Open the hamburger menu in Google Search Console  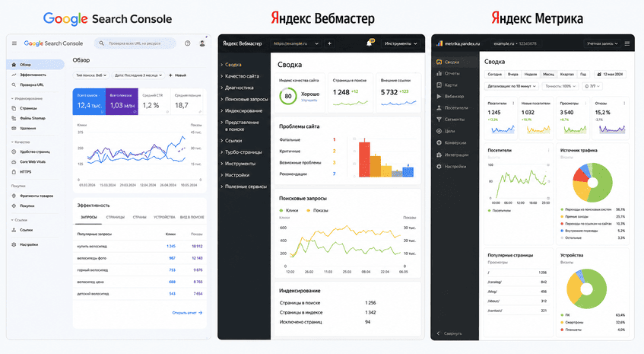(14, 43)
